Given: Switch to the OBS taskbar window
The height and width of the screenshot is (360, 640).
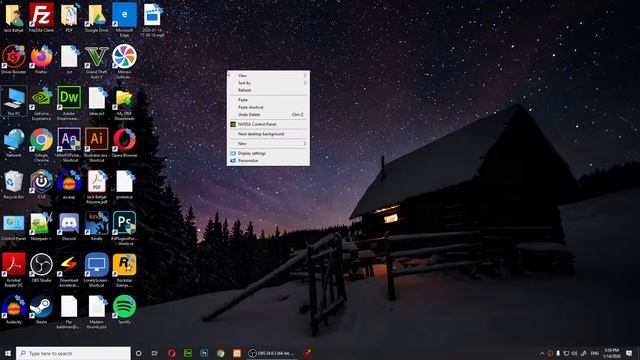Looking at the screenshot, I should [x=272, y=353].
